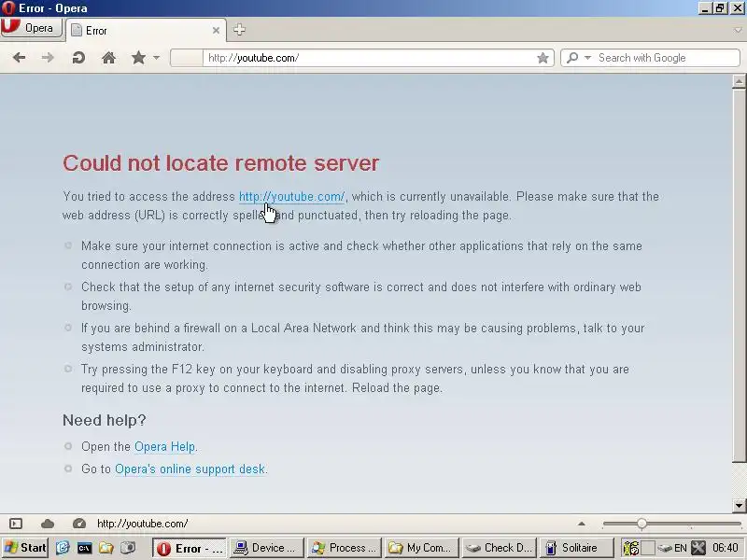Switch to Device Manager taskbar button
This screenshot has width=747, height=560.
267,548
